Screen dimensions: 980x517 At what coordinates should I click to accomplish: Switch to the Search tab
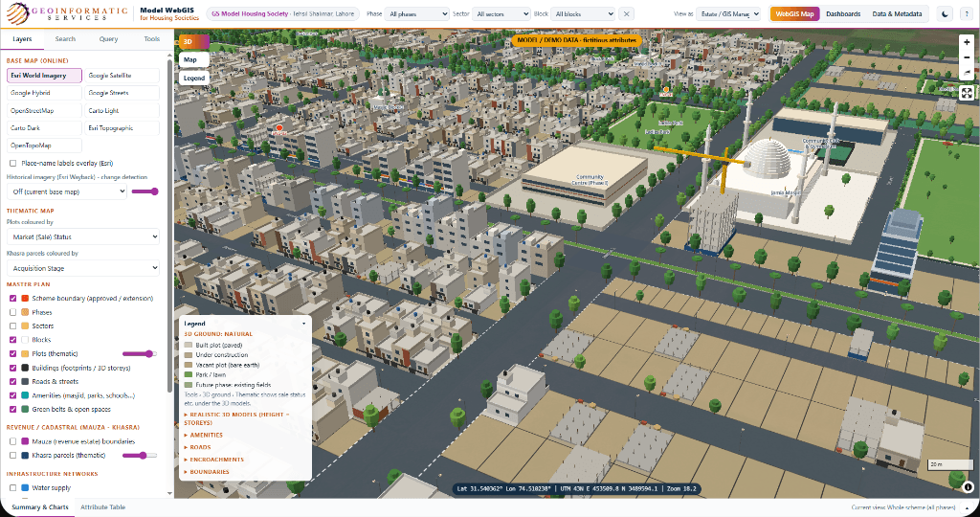click(65, 38)
